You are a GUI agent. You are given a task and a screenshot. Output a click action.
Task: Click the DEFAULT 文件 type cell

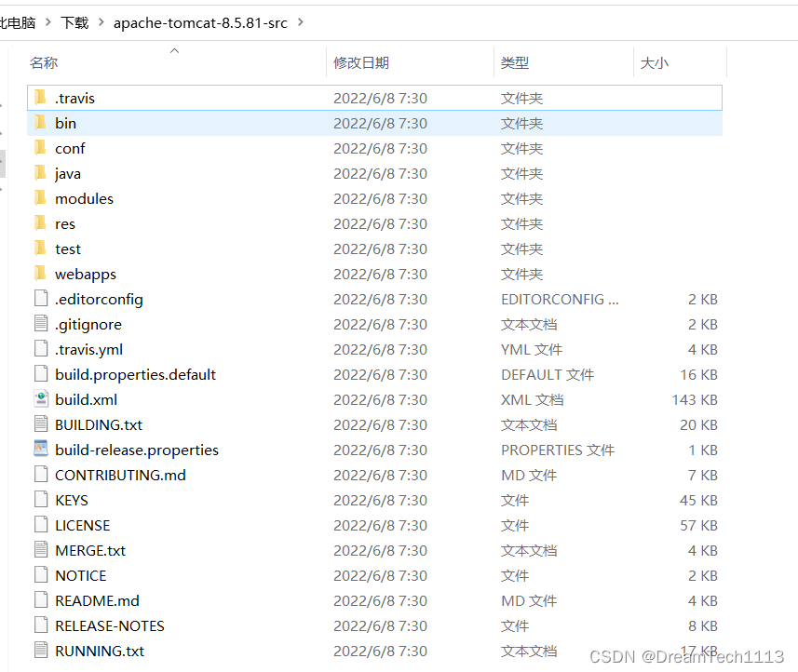[x=548, y=375]
